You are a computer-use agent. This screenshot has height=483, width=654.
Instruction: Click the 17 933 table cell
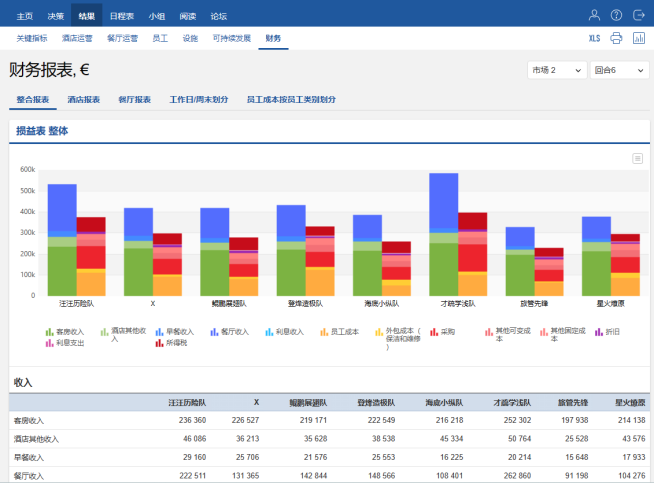coord(634,457)
